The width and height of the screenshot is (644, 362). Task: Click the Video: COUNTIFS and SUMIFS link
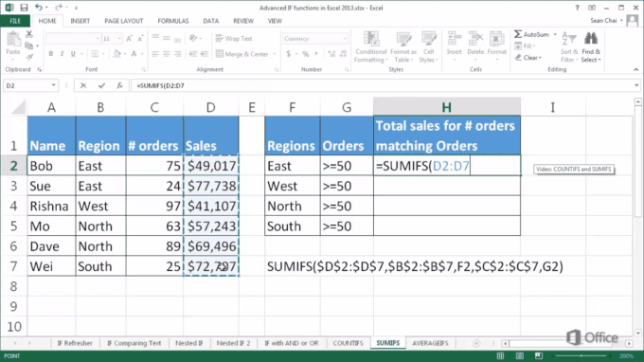tap(574, 170)
